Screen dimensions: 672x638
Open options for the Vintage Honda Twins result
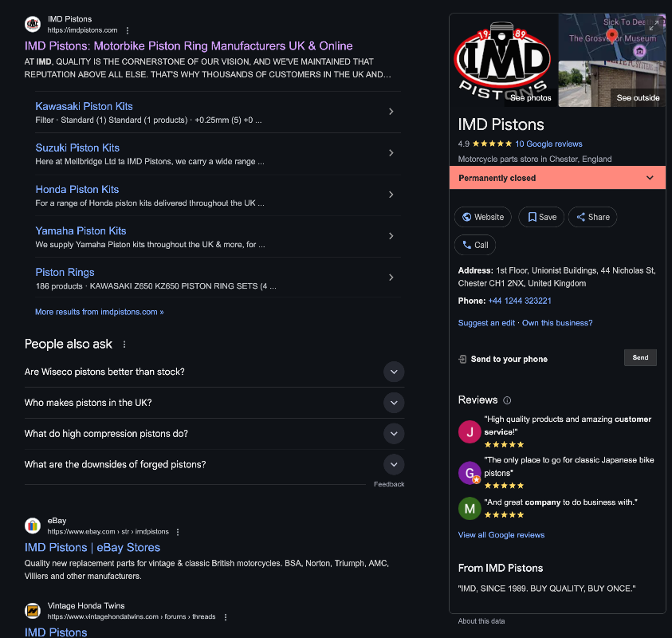[x=226, y=617]
